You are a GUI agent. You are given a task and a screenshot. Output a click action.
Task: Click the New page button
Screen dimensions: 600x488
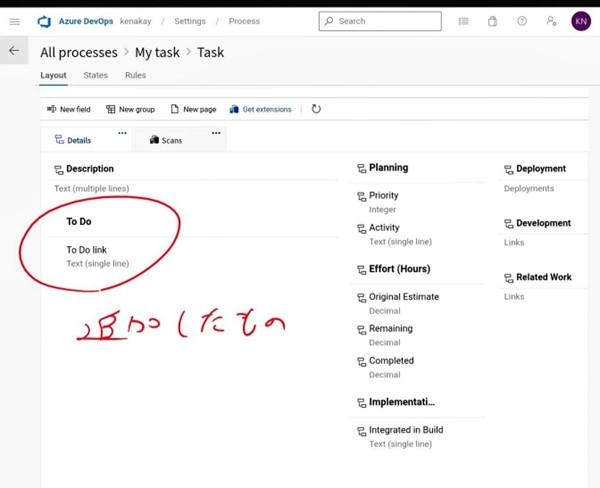point(193,109)
